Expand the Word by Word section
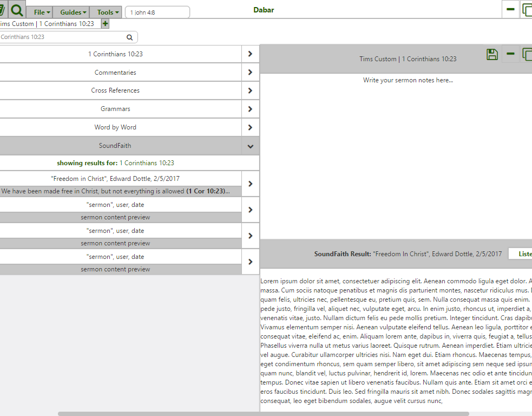Image resolution: width=532 pixels, height=416 pixels. tap(251, 127)
